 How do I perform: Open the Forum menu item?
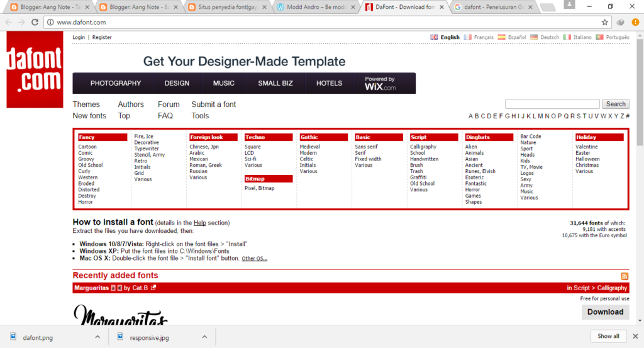[169, 104]
